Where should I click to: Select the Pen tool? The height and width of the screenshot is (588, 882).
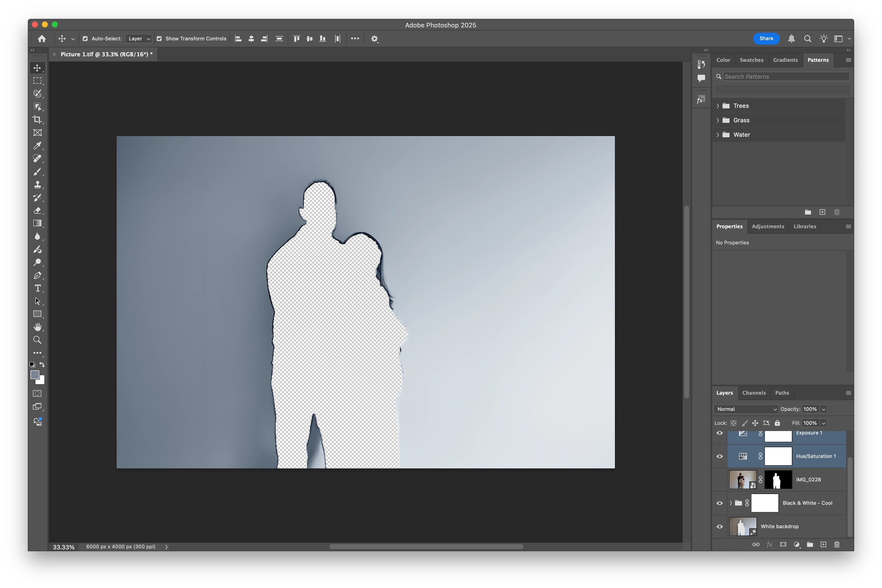coord(37,275)
